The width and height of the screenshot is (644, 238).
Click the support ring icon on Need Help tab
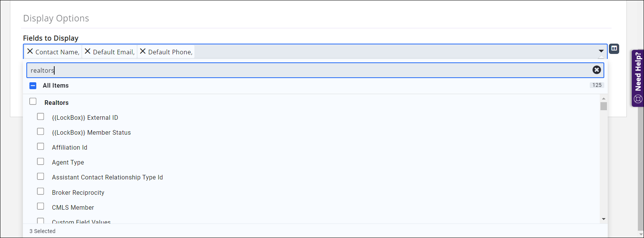tap(638, 99)
